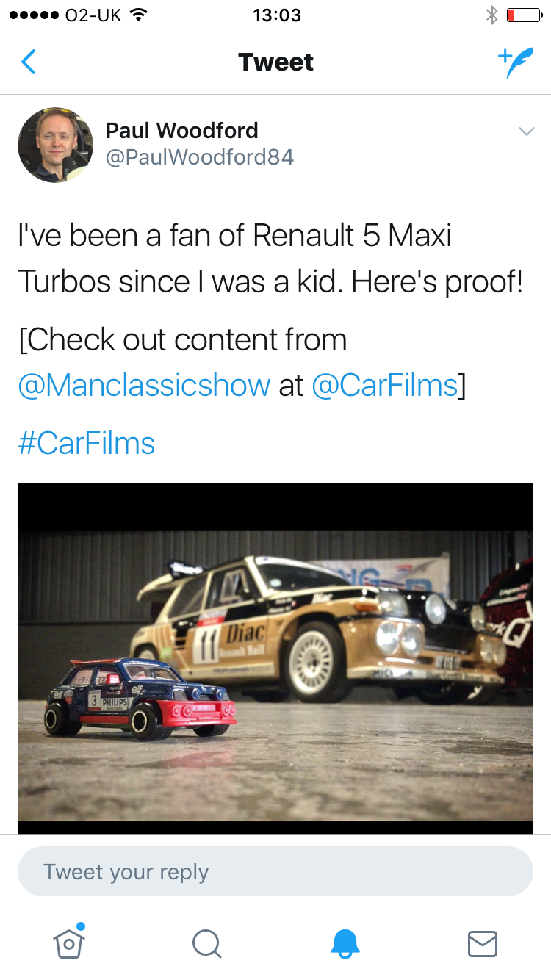Expand the tweet options chevron
The width and height of the screenshot is (551, 980).
pyautogui.click(x=526, y=131)
